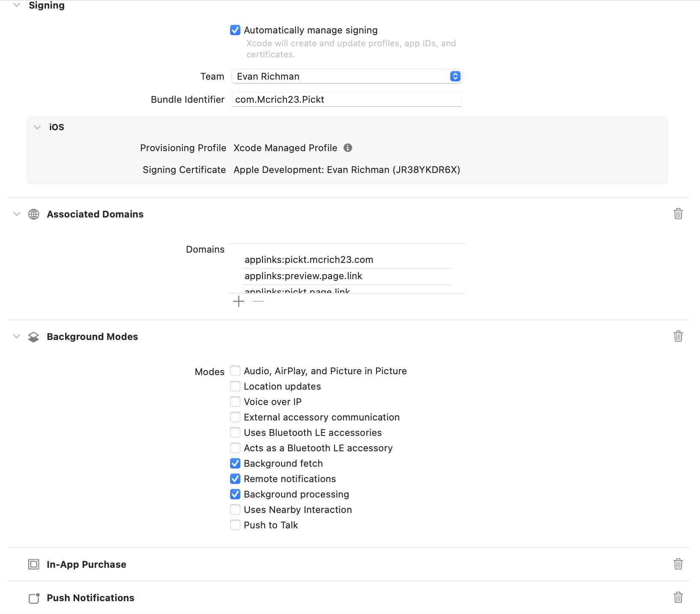Click the globe icon beside Associated Domains
This screenshot has height=614, width=700.
[34, 214]
